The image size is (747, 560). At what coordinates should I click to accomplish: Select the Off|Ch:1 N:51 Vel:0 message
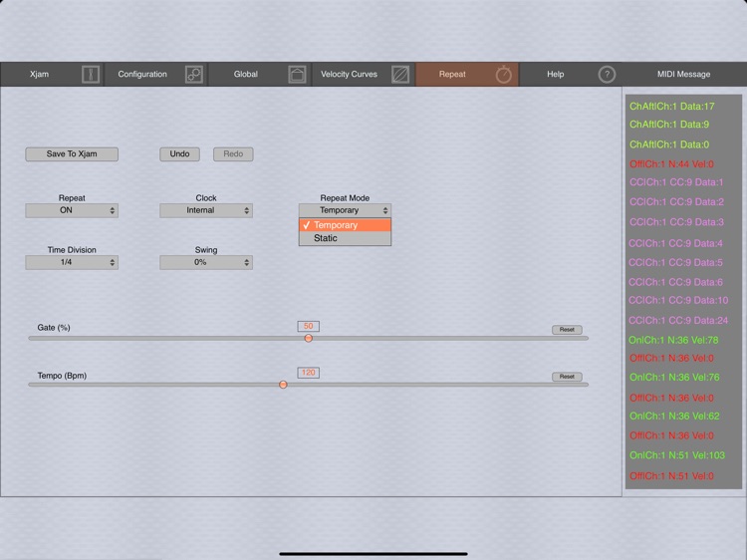(x=671, y=476)
